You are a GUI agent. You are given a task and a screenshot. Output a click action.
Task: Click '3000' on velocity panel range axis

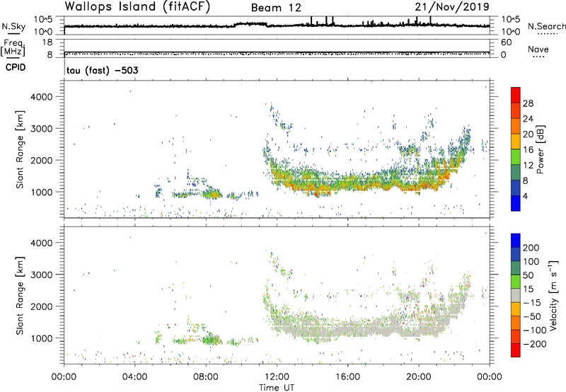[x=41, y=275]
